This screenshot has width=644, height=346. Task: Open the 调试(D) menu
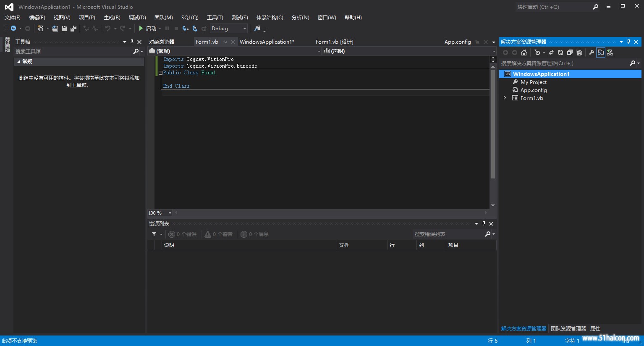[137, 18]
